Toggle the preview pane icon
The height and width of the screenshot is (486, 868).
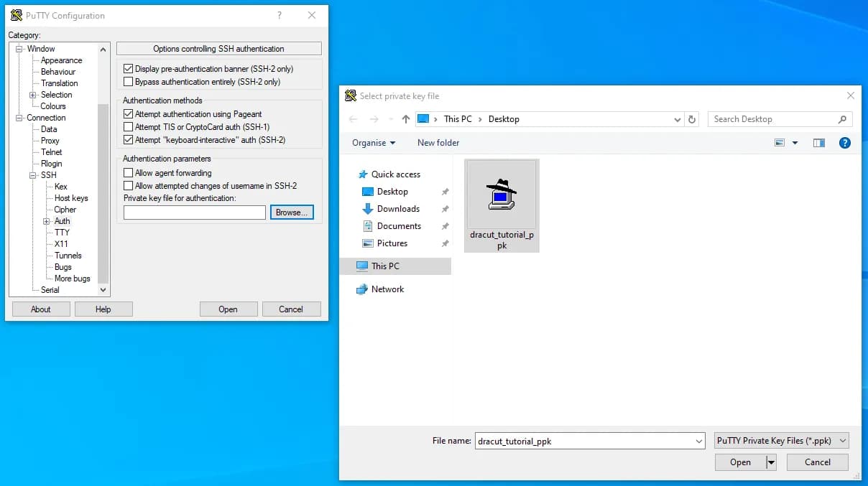coord(819,143)
